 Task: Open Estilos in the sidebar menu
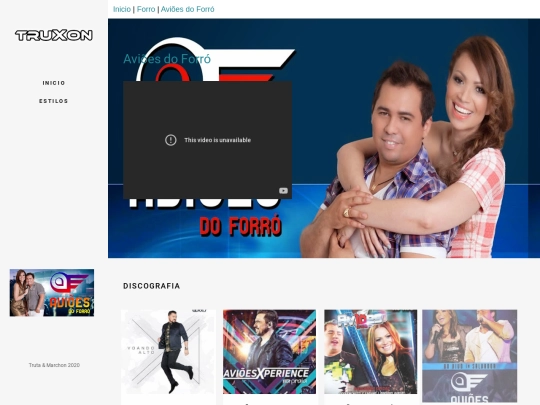tap(53, 101)
